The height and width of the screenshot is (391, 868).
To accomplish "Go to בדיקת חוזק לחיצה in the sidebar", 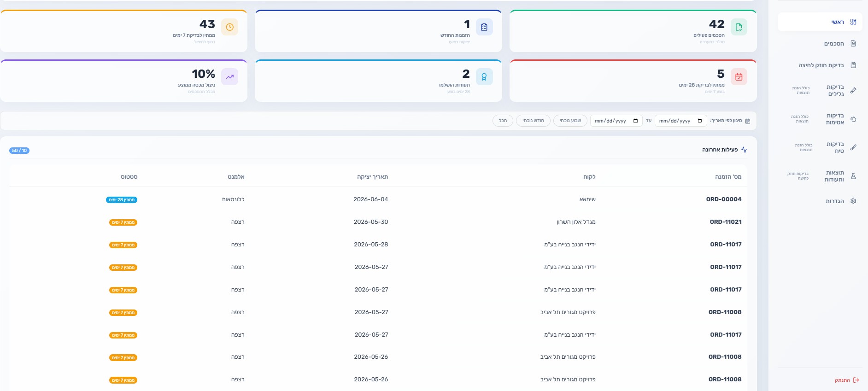I will click(820, 65).
